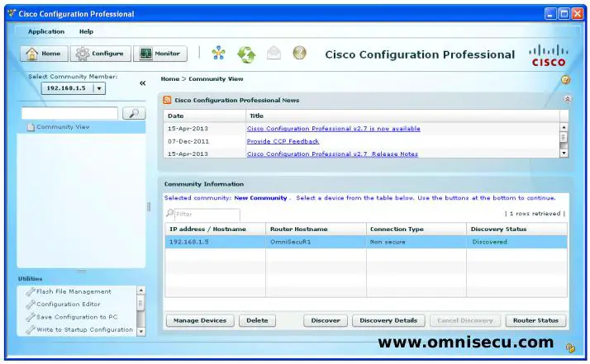Sort by Connection Type column
This screenshot has width=590, height=364.
tap(416, 229)
